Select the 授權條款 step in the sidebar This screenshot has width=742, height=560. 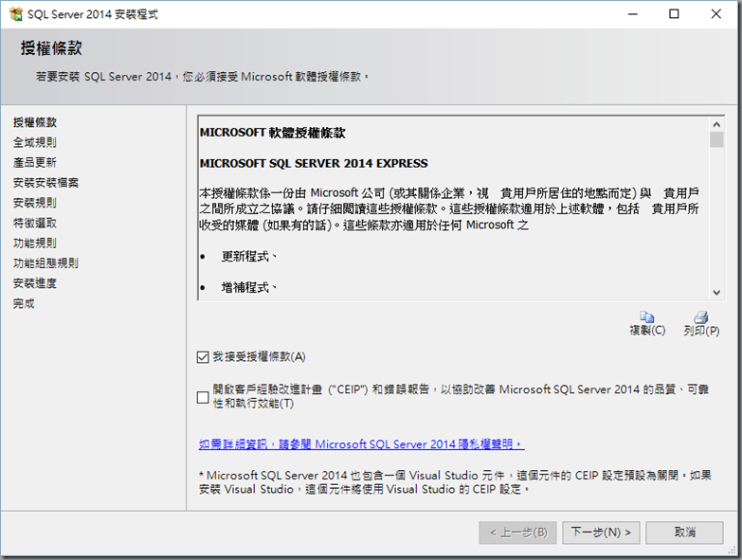35,122
